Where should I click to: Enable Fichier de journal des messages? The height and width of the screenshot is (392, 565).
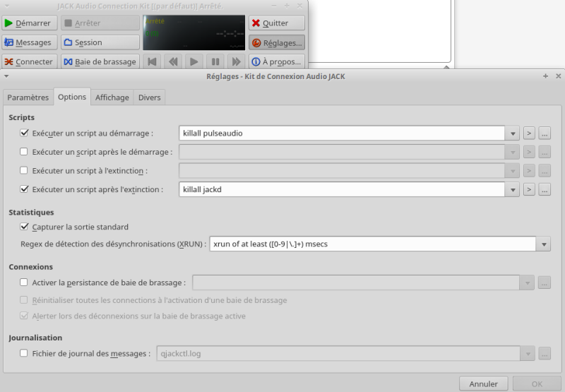[24, 353]
